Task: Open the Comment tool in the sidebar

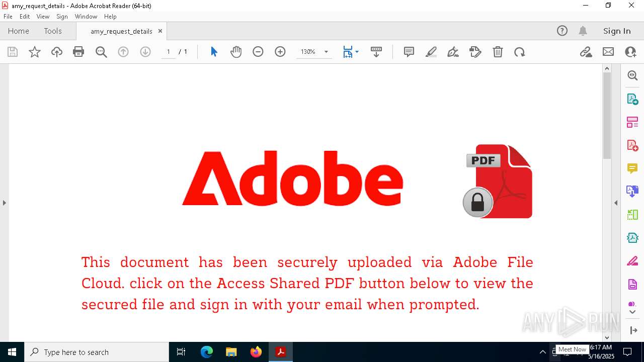Action: coord(632,168)
